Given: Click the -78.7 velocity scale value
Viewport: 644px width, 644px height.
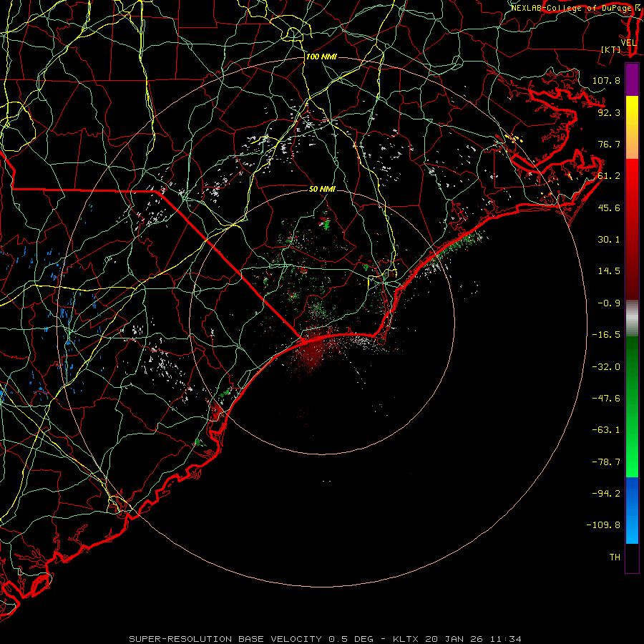Looking at the screenshot, I should (606, 462).
